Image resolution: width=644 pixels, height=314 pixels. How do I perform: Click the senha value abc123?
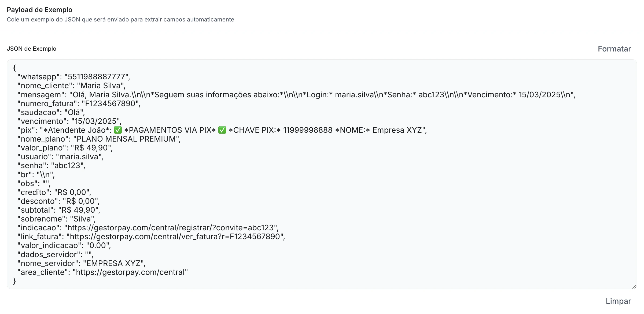coord(68,165)
